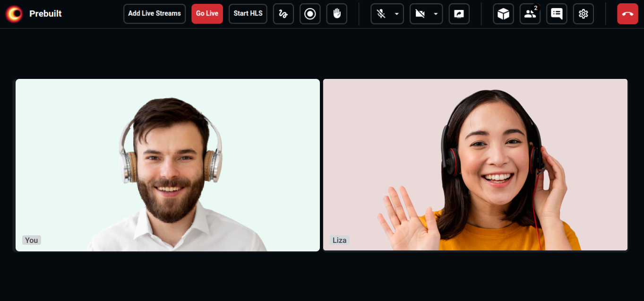Select Liza's video tile
Screen dimensions: 644x301
click(x=475, y=165)
